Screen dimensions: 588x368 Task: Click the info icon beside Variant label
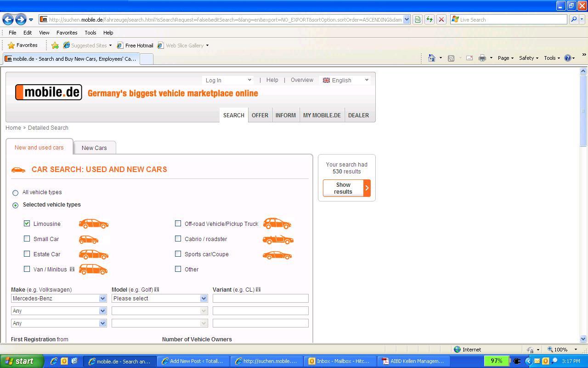pos(258,289)
